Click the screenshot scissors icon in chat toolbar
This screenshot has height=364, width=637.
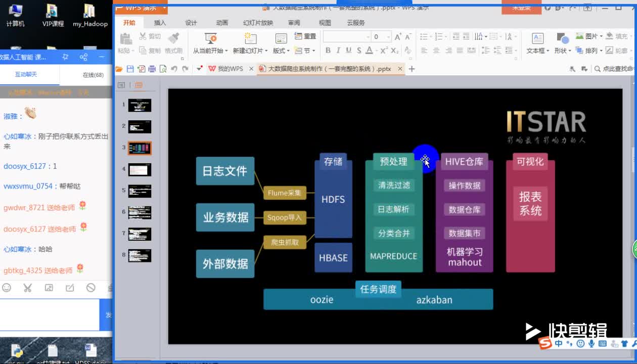point(28,288)
